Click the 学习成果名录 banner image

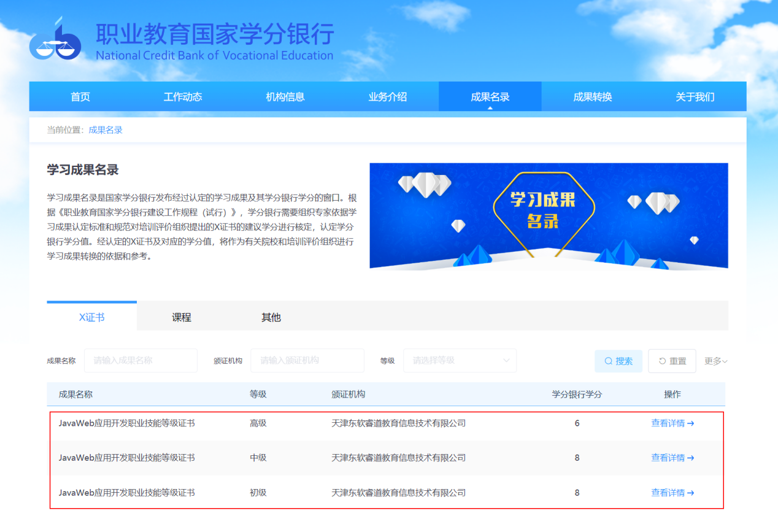(x=549, y=215)
